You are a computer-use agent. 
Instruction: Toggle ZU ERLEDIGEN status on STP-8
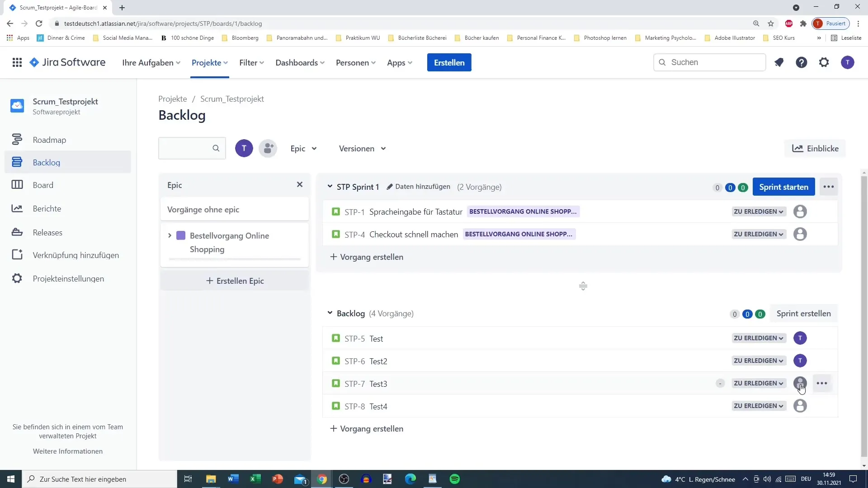(x=758, y=406)
